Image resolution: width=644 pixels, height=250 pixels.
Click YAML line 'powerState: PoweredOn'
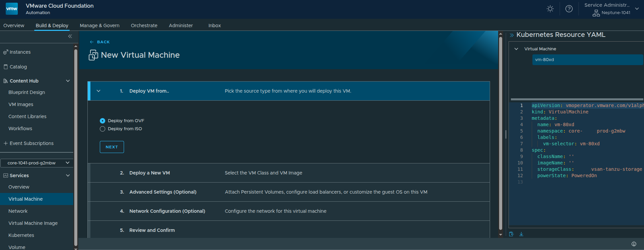(567, 176)
